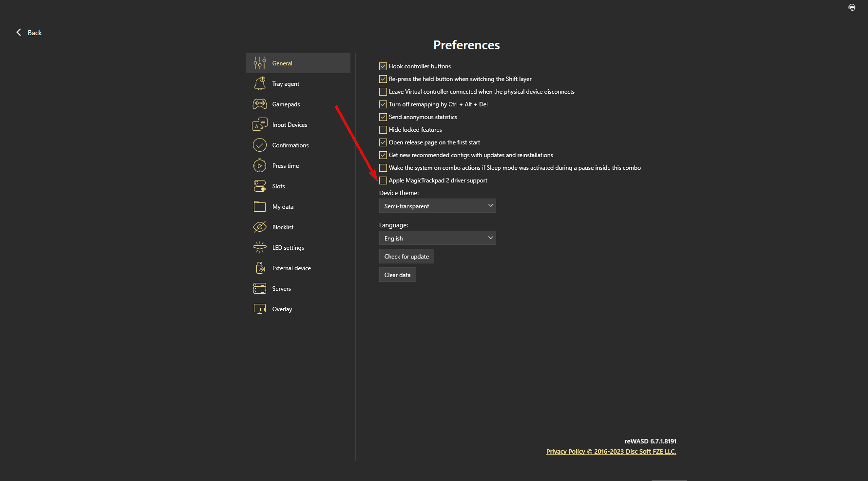
Task: Open Gamepads settings via controller icon
Action: [260, 104]
